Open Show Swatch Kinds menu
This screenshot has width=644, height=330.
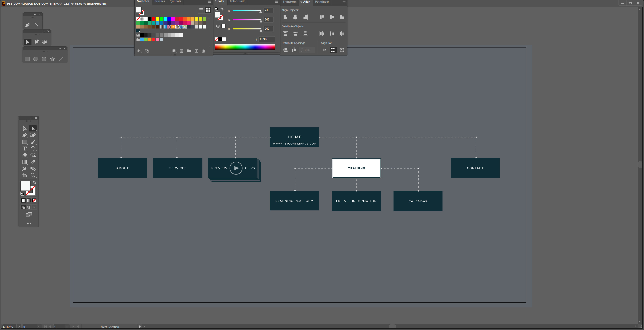pyautogui.click(x=174, y=51)
